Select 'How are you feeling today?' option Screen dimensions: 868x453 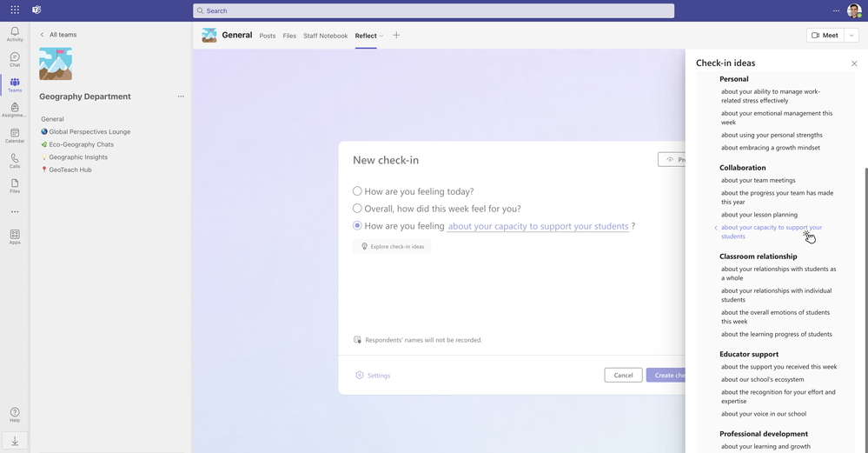[x=358, y=191]
